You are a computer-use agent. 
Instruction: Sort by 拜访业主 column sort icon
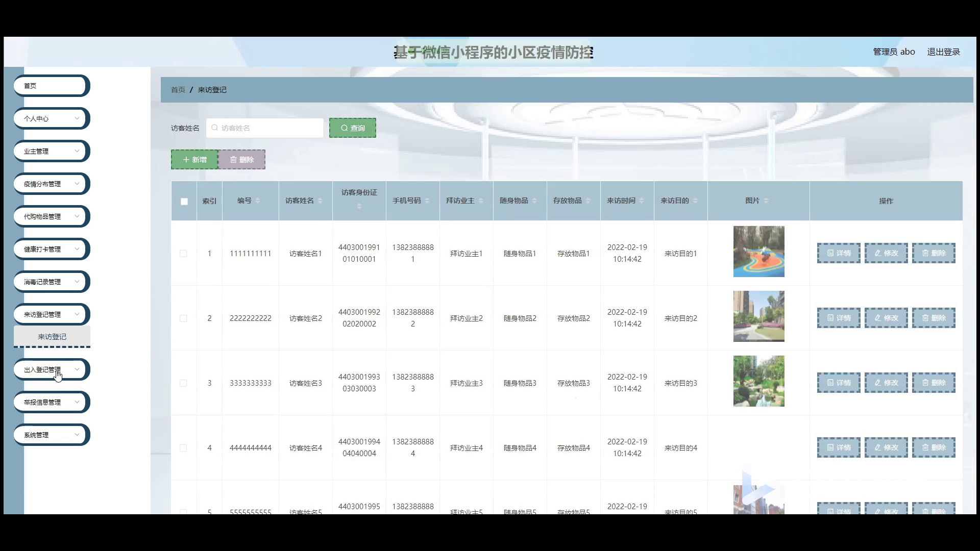point(481,201)
